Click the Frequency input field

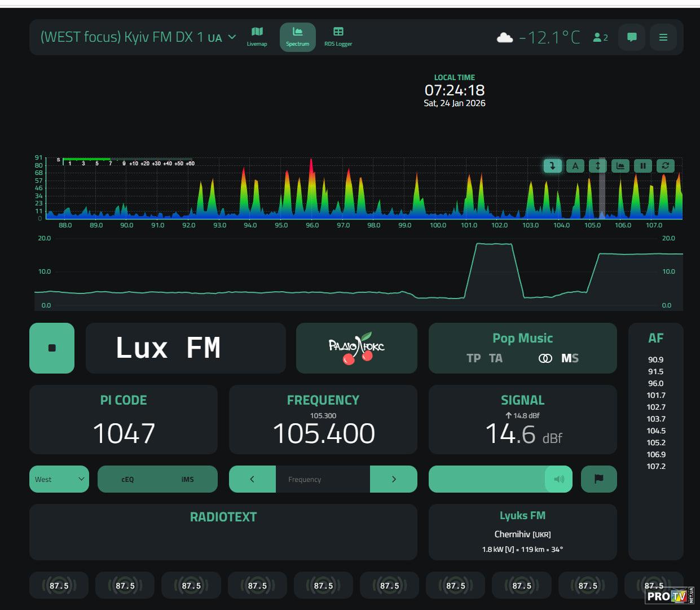323,479
